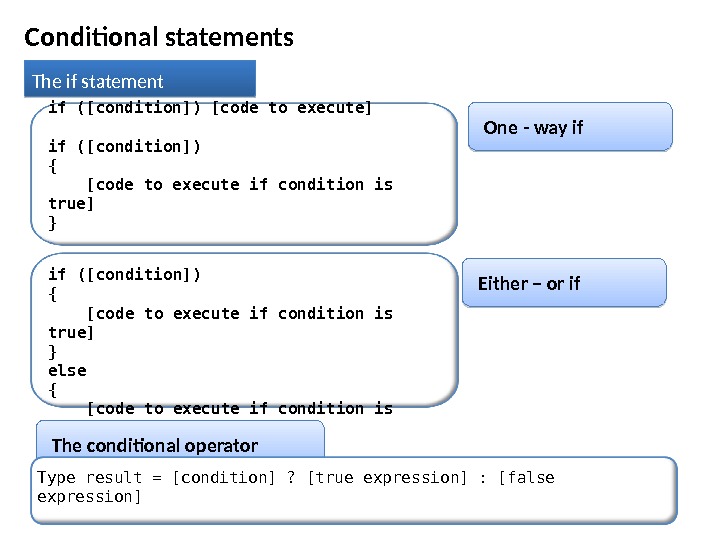Viewport: 720px width, 540px height.
Task: Click the closing brace directly above 'else'
Action: 53,351
